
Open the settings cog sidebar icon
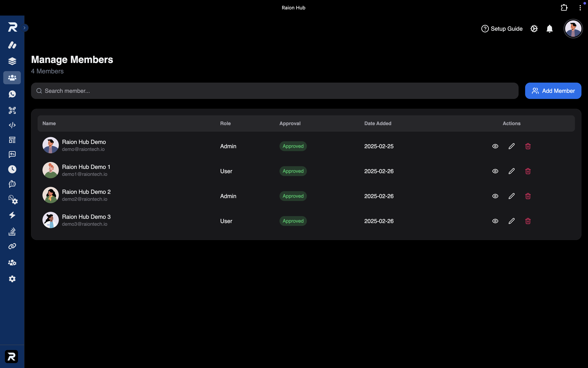(12, 279)
